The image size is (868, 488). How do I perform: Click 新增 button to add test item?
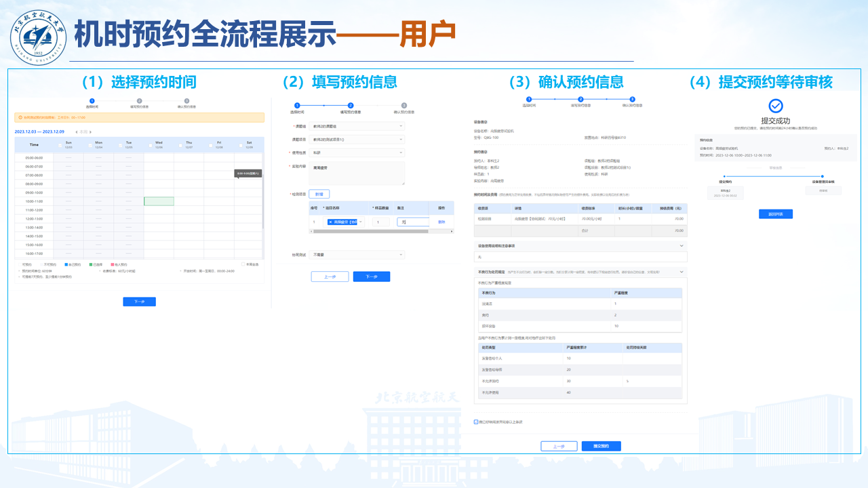[320, 194]
